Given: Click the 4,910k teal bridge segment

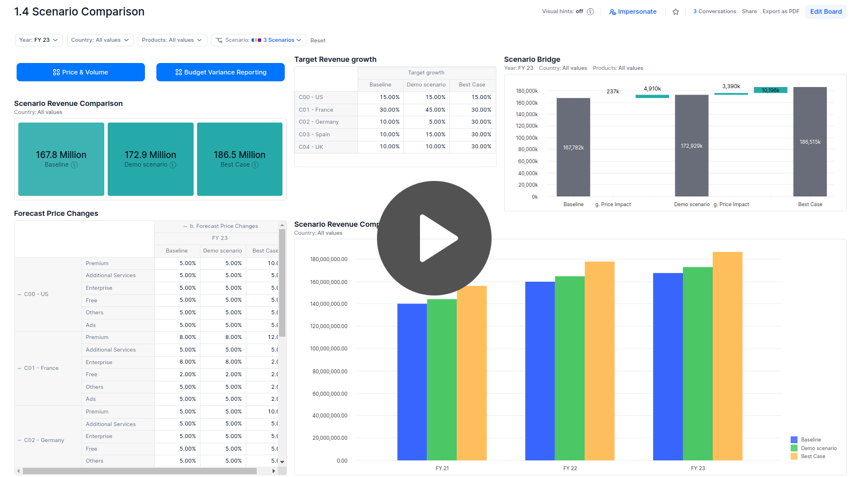Looking at the screenshot, I should point(652,96).
